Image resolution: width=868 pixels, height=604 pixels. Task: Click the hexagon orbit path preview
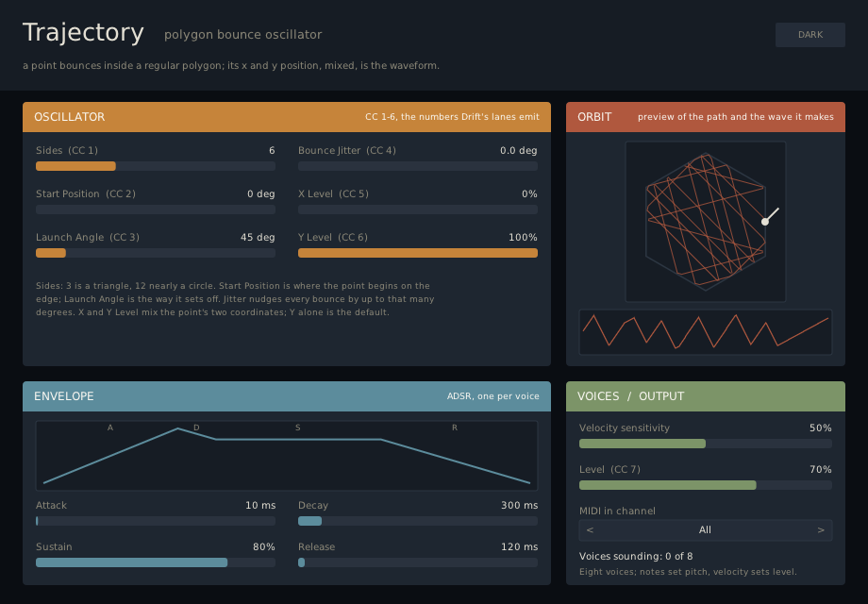click(x=706, y=222)
